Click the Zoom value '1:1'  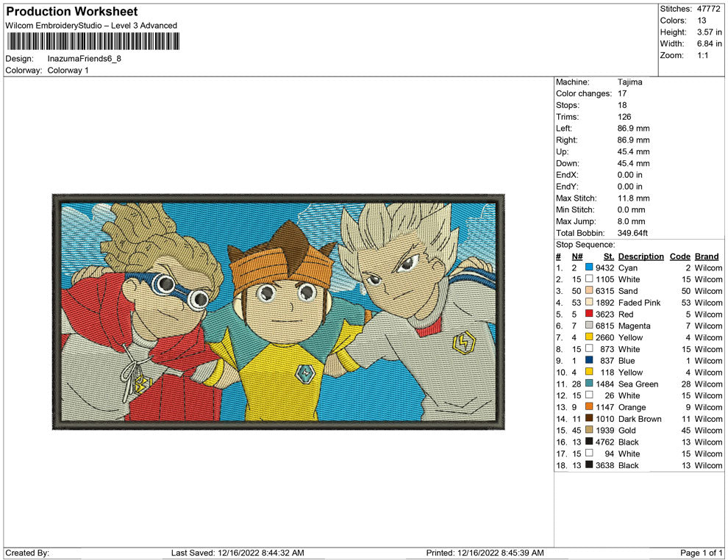[702, 55]
